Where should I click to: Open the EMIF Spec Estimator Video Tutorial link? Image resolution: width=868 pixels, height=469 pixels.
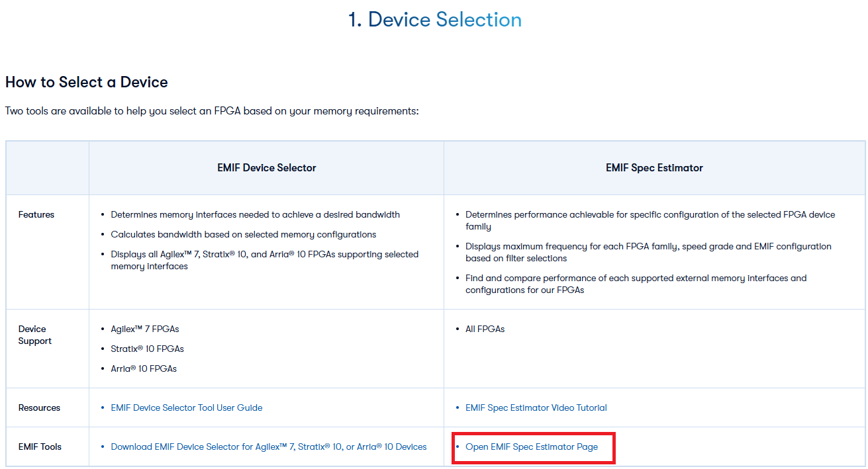click(536, 408)
